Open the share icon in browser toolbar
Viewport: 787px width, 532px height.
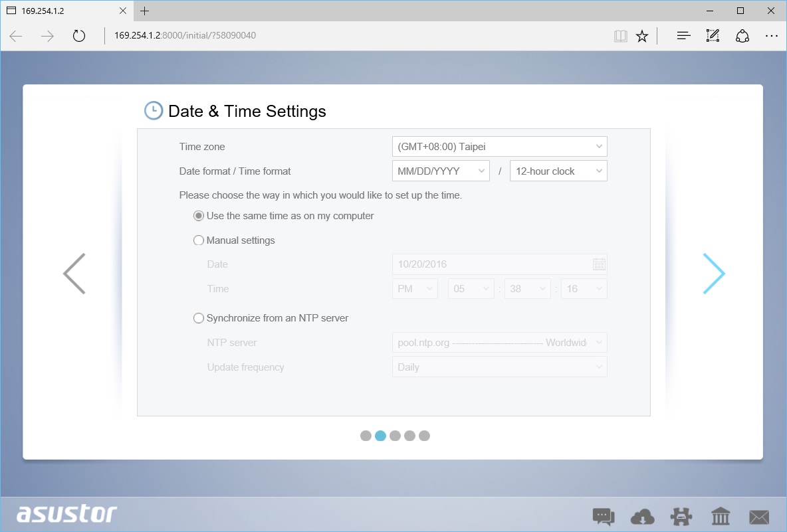coord(742,36)
